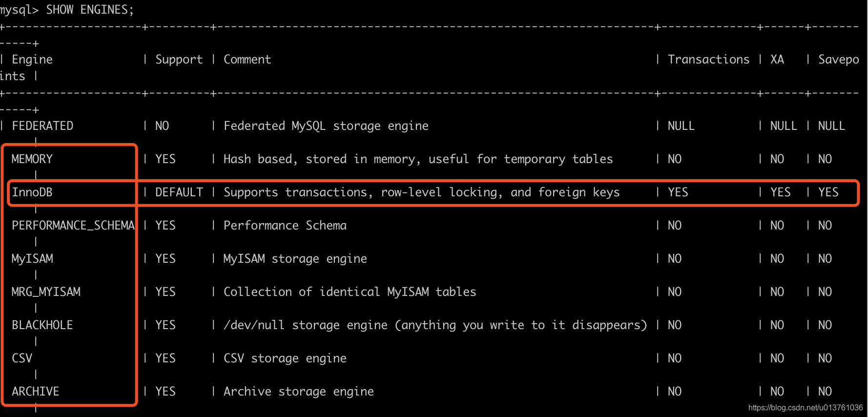Click the XA column header

click(x=777, y=60)
